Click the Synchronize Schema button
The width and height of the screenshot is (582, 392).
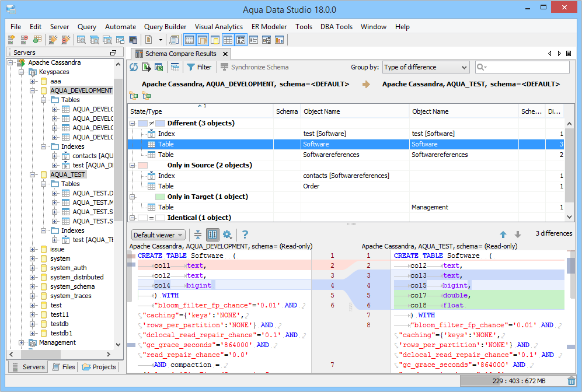click(x=255, y=67)
